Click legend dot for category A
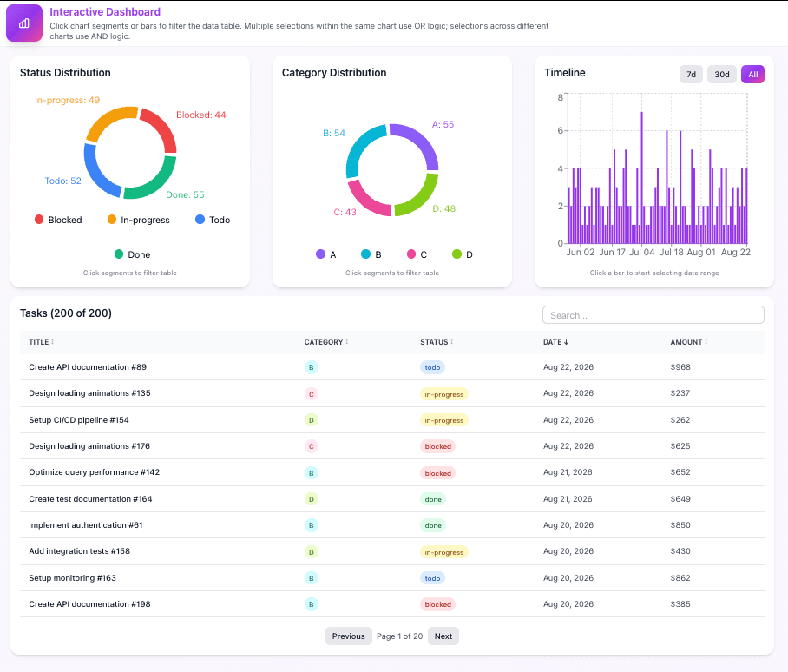The image size is (788, 672). (x=320, y=254)
